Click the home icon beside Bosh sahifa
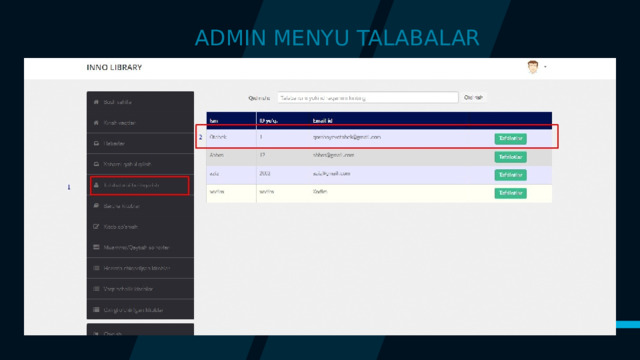The width and height of the screenshot is (640, 360). point(96,102)
